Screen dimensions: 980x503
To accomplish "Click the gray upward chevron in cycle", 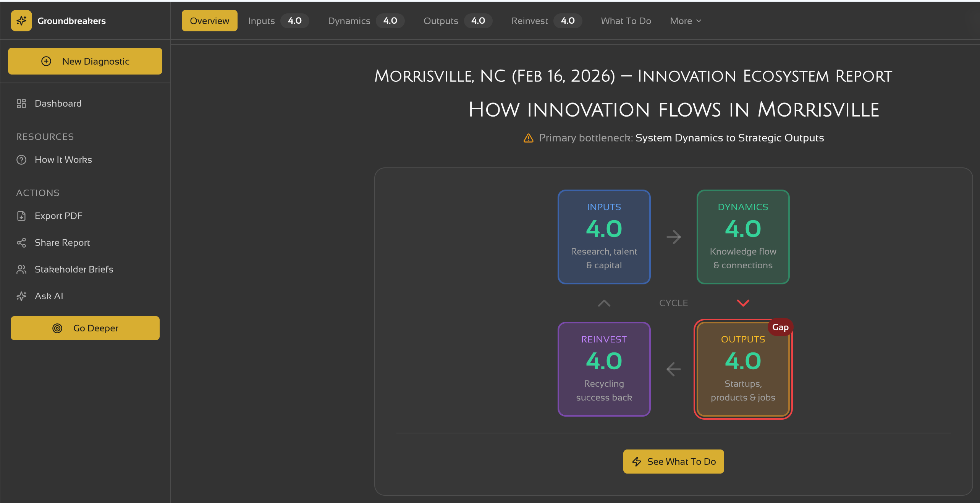I will point(604,303).
